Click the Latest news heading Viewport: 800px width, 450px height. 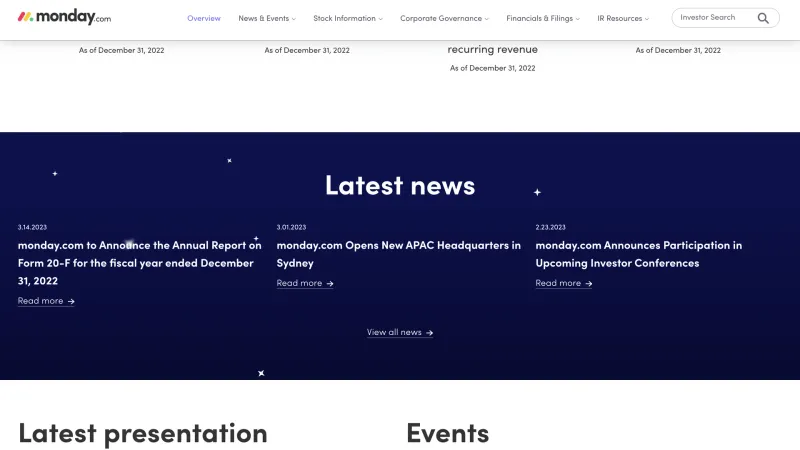point(400,185)
